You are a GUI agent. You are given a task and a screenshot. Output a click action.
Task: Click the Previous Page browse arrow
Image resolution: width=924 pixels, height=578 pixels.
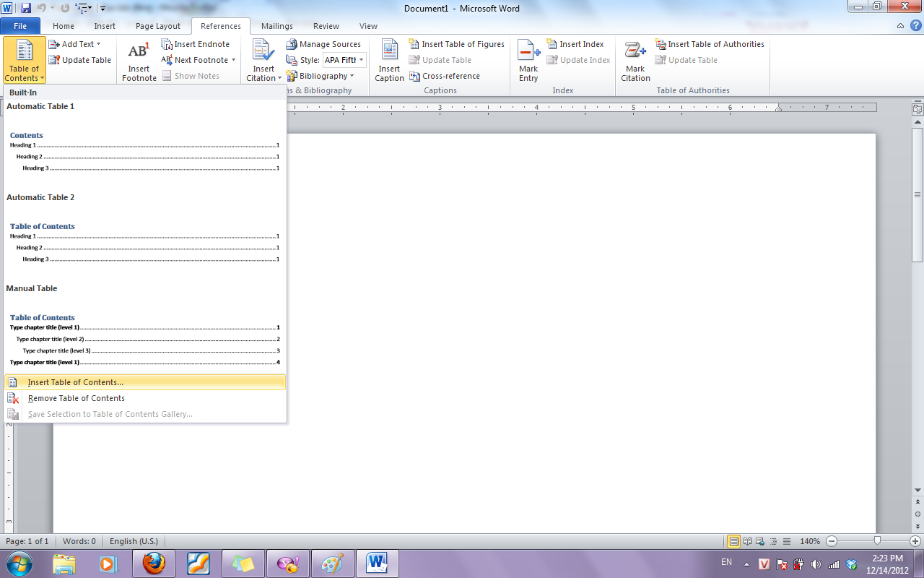click(918, 503)
